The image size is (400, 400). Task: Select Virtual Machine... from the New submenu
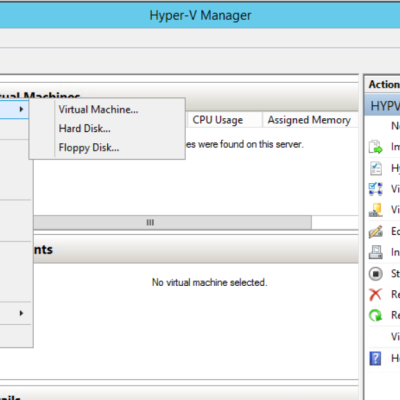(x=98, y=110)
